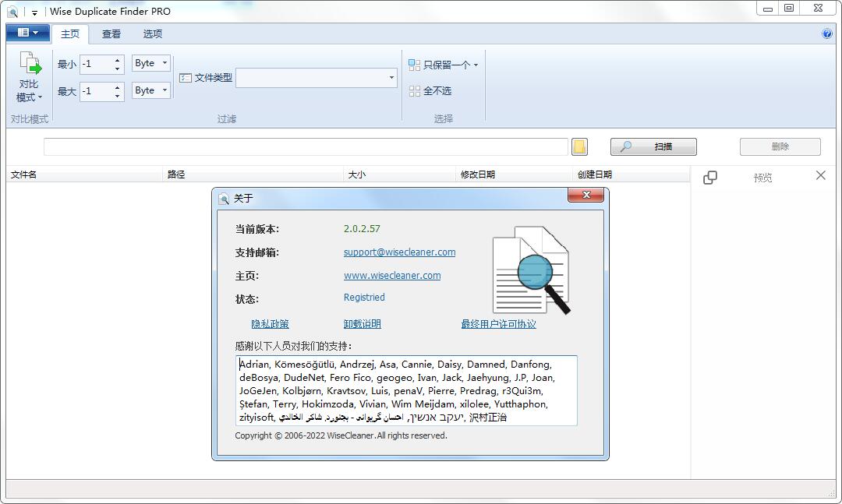Open the 卸载说明 uninstall instructions link
The image size is (842, 504).
click(362, 323)
